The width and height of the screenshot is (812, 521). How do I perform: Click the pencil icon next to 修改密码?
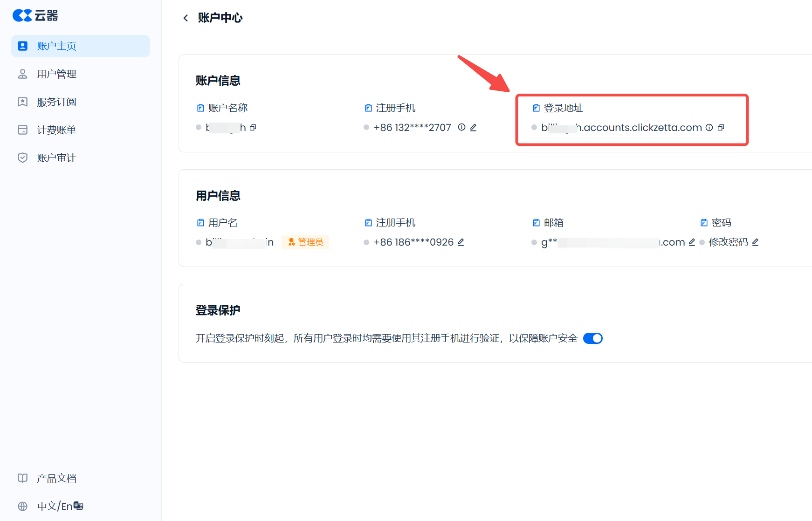pos(755,242)
